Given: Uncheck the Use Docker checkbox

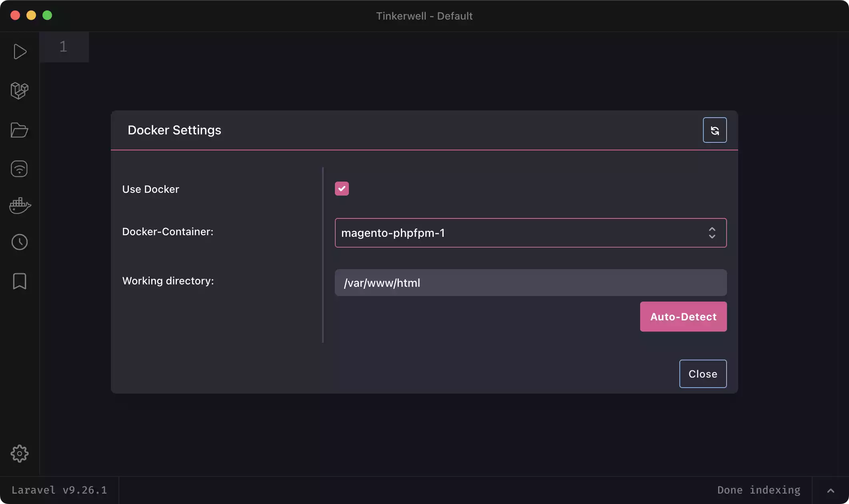Looking at the screenshot, I should [x=342, y=189].
